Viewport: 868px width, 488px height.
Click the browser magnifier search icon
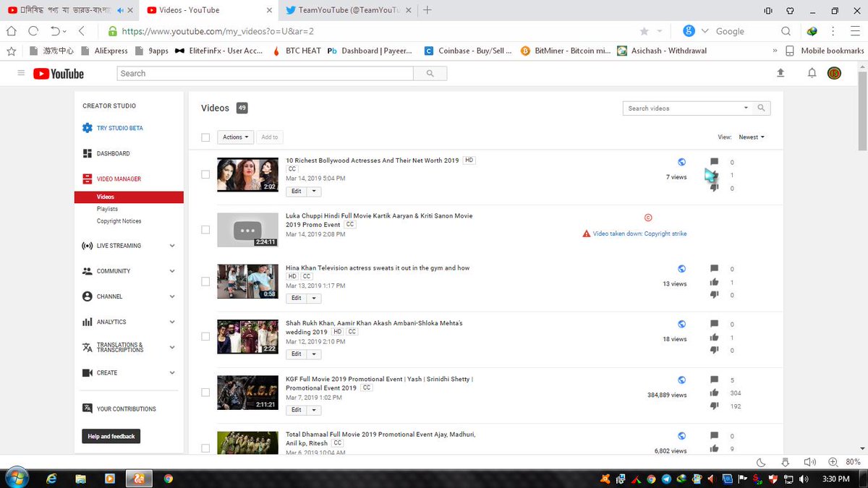click(786, 31)
